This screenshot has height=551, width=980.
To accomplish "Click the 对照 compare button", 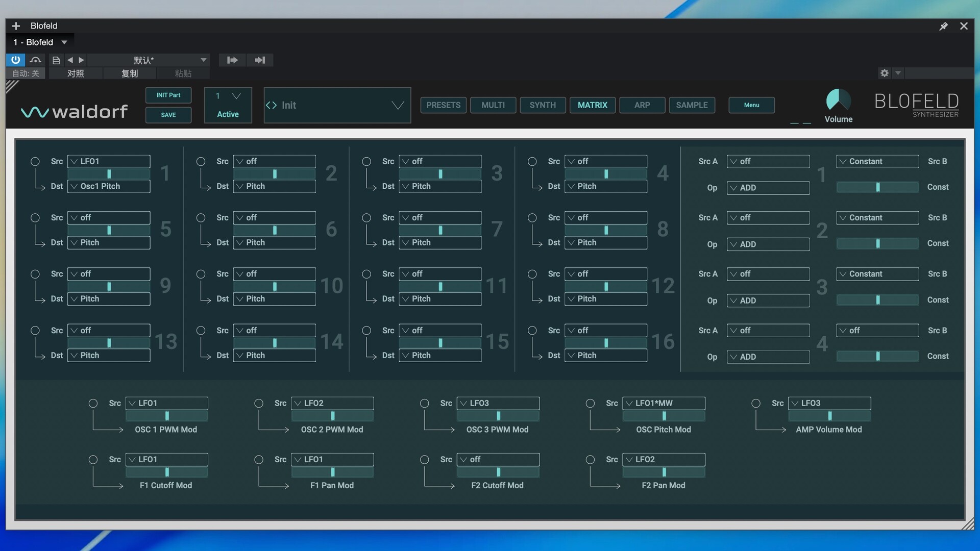I will coord(76,73).
